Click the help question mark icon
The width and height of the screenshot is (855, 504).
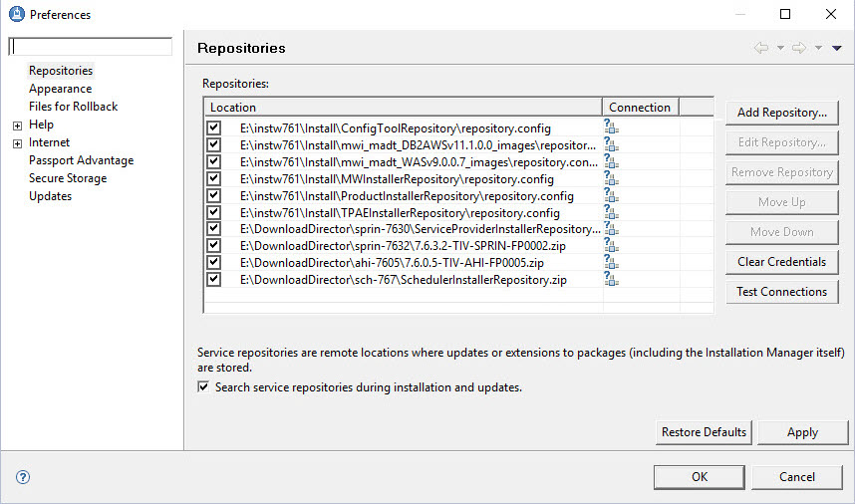click(23, 477)
